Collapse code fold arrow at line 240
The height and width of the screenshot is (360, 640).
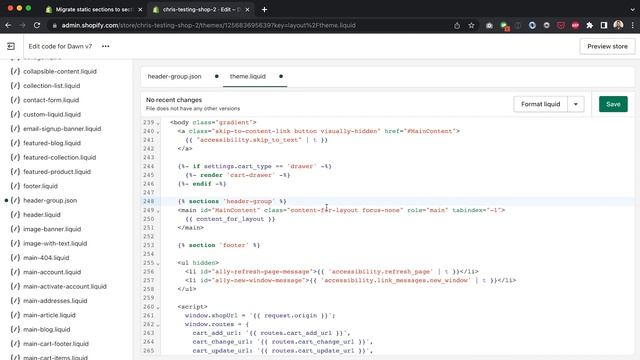coord(158,132)
